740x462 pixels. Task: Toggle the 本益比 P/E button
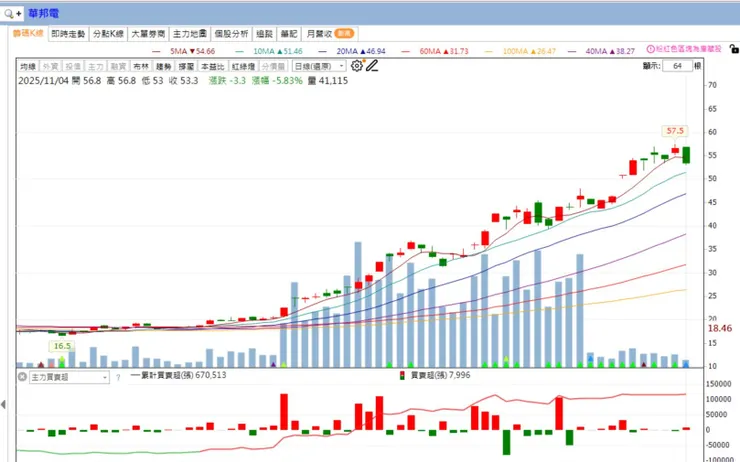pos(213,67)
